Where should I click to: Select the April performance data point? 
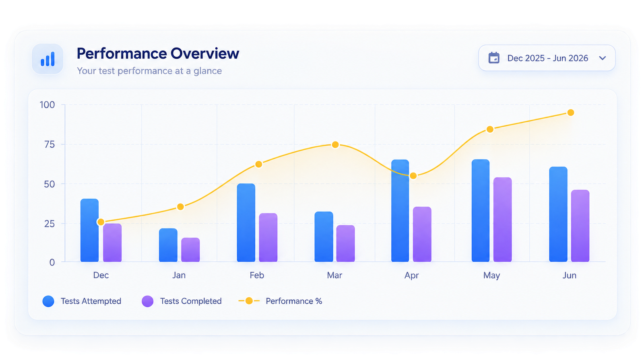[x=413, y=176]
